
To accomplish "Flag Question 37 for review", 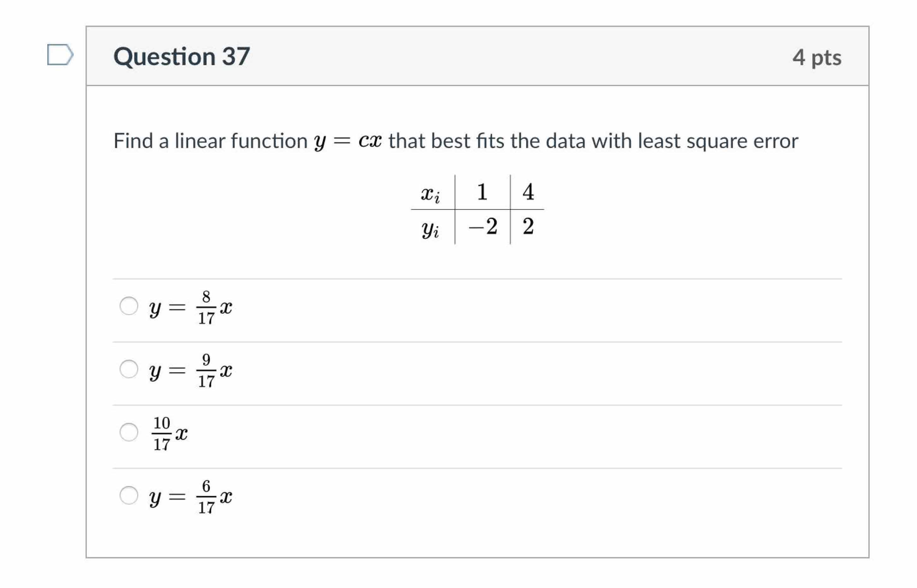I will pyautogui.click(x=60, y=55).
